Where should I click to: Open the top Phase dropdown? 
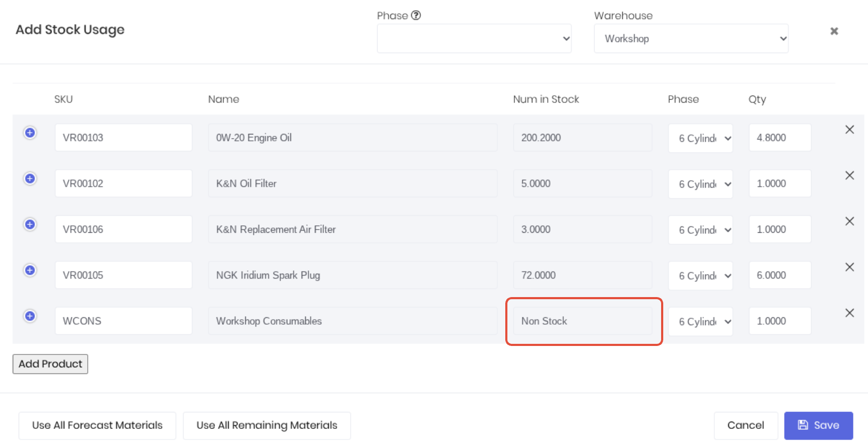click(x=474, y=38)
